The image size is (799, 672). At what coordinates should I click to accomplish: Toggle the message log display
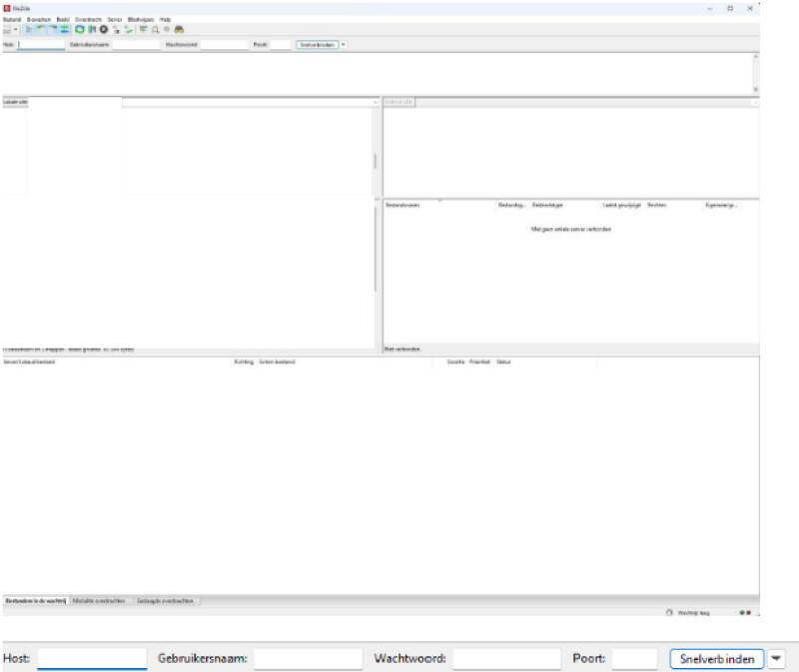29,30
